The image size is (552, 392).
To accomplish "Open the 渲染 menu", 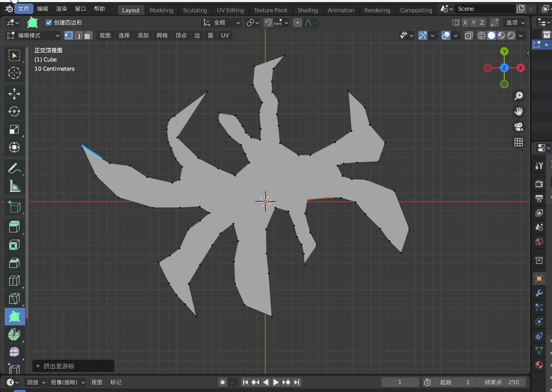I will coord(62,9).
